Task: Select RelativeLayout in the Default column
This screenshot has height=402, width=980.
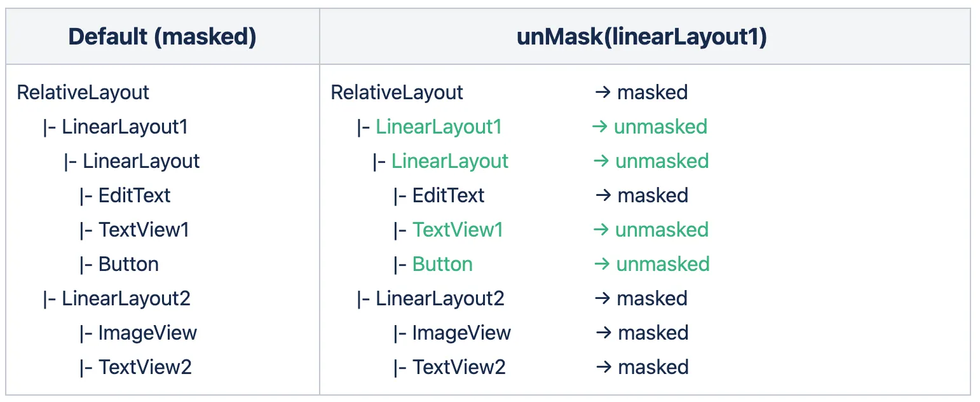Action: (83, 93)
